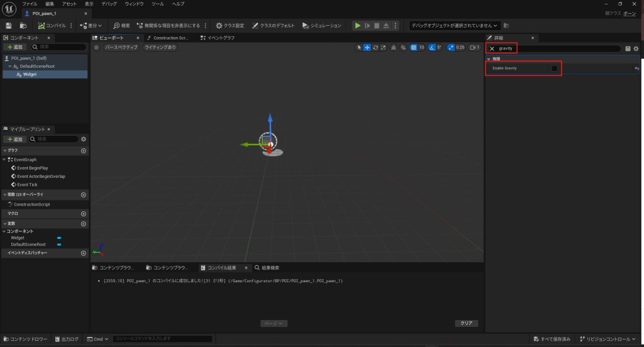Image resolution: width=644 pixels, height=347 pixels.
Task: Clear the gravity search with X icon
Action: point(492,48)
